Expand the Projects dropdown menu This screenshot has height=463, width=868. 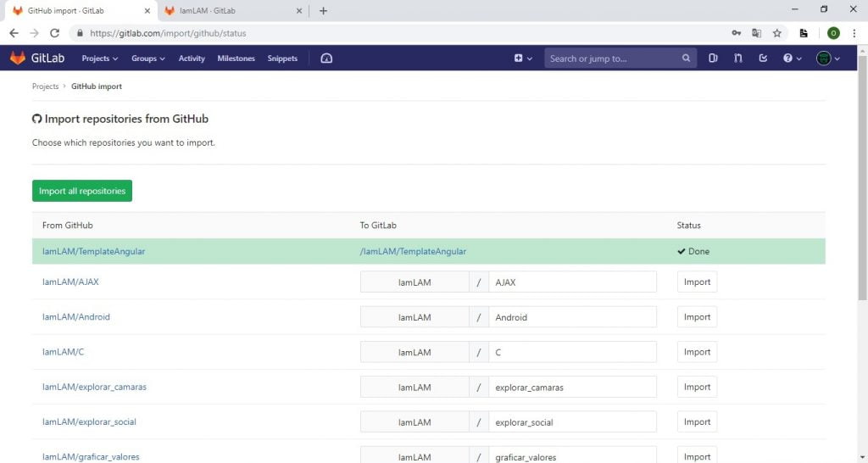100,59
